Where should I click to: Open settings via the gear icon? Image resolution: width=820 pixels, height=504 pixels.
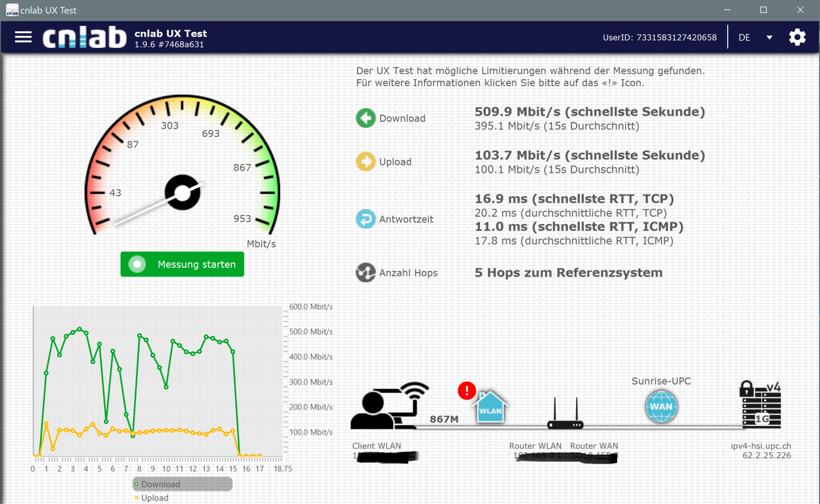pyautogui.click(x=797, y=37)
